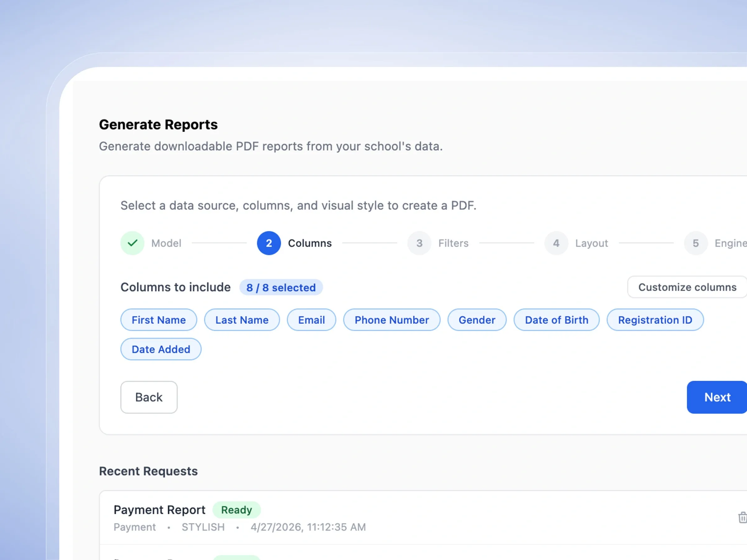Toggle the Gender column chip
Image resolution: width=747 pixels, height=560 pixels.
pyautogui.click(x=477, y=320)
